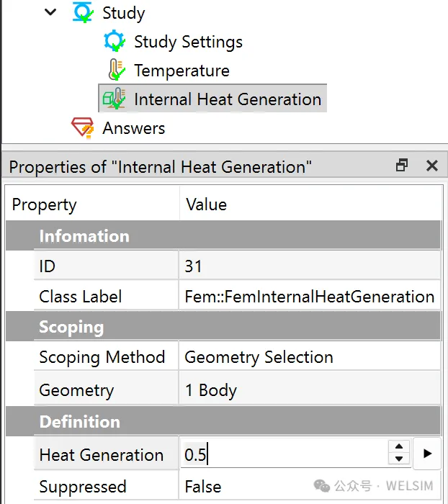
Task: Click the Answers diamond icon
Action: click(x=83, y=128)
